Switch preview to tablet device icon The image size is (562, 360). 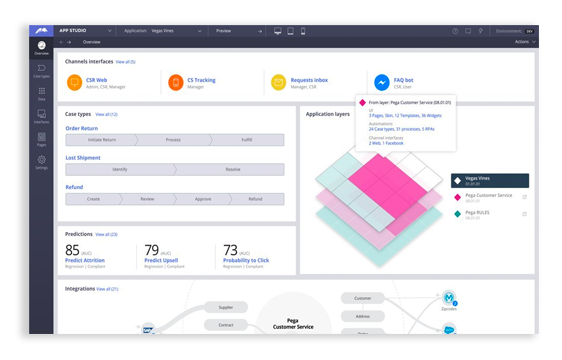pos(290,31)
